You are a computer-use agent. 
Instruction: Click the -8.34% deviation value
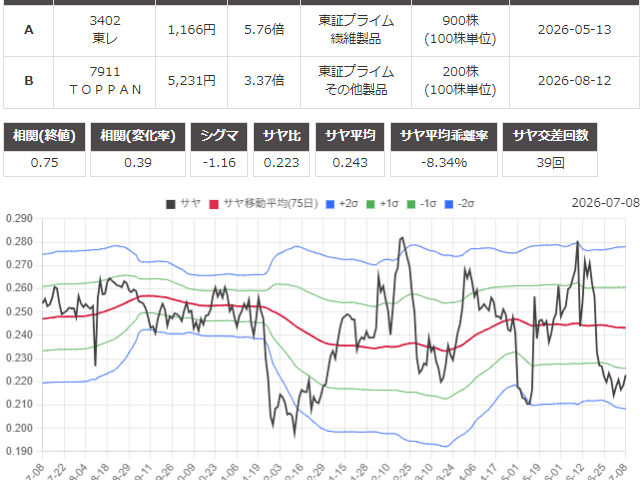[x=444, y=163]
